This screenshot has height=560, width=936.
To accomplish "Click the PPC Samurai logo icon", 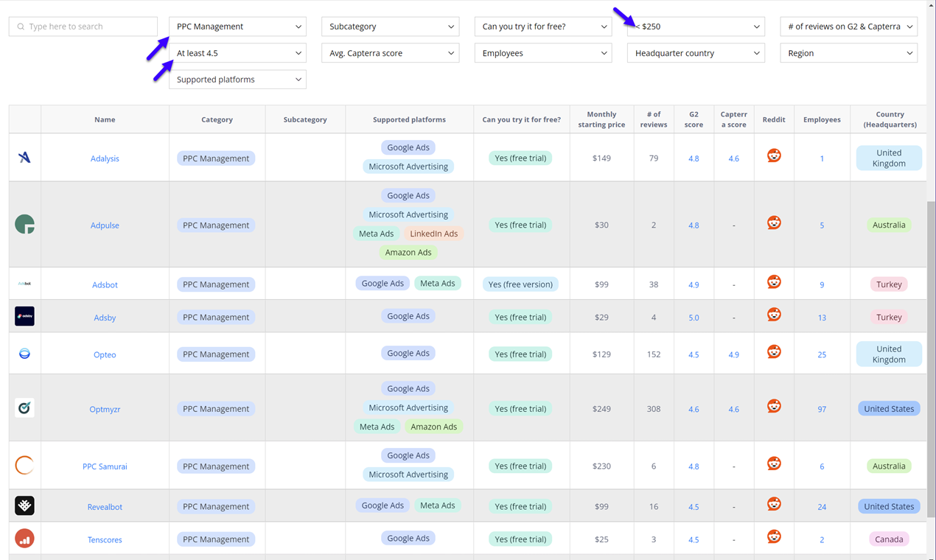I will (24, 465).
